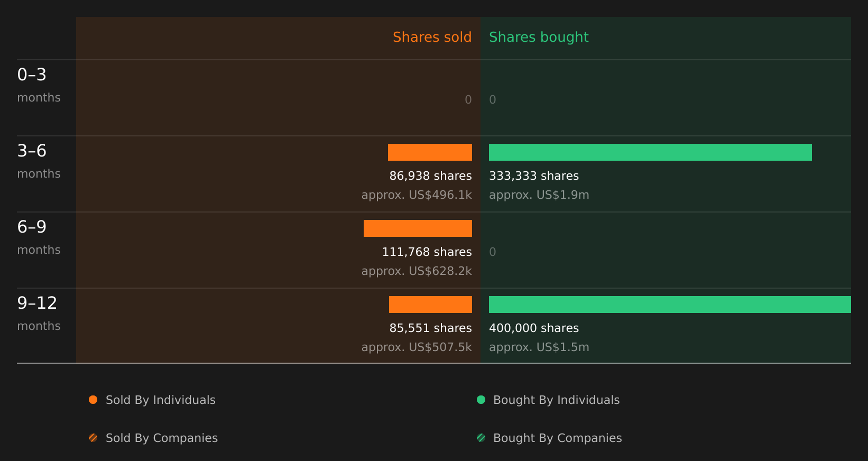Click the approx. US$628.2k amount
The width and height of the screenshot is (868, 461).
click(417, 271)
